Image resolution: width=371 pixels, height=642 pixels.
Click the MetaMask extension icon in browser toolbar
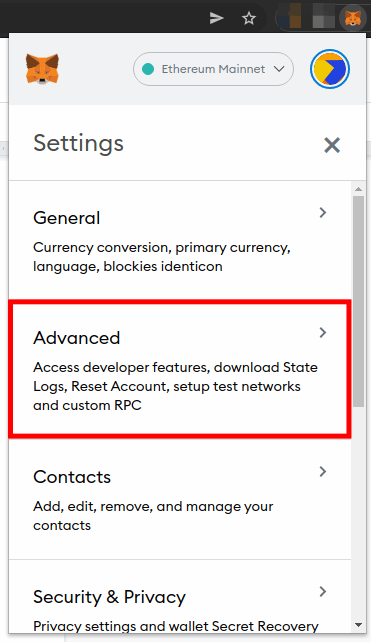click(353, 18)
